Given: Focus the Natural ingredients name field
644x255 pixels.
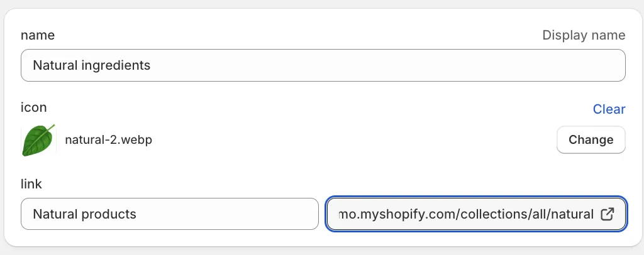Looking at the screenshot, I should (x=323, y=65).
